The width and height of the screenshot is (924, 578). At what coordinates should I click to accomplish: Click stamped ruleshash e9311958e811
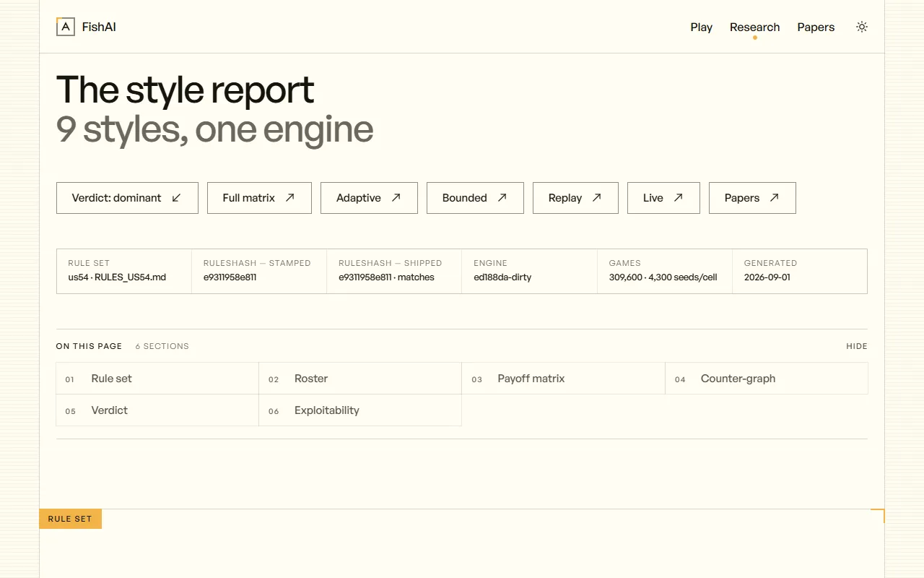tap(230, 277)
